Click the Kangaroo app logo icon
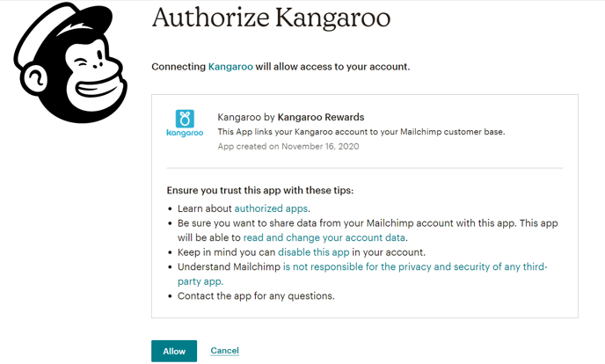 tap(185, 119)
